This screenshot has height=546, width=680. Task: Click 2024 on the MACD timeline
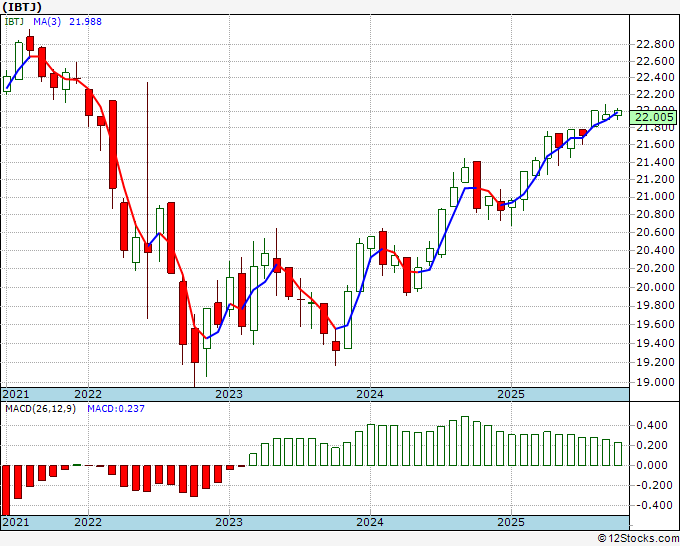click(x=370, y=522)
